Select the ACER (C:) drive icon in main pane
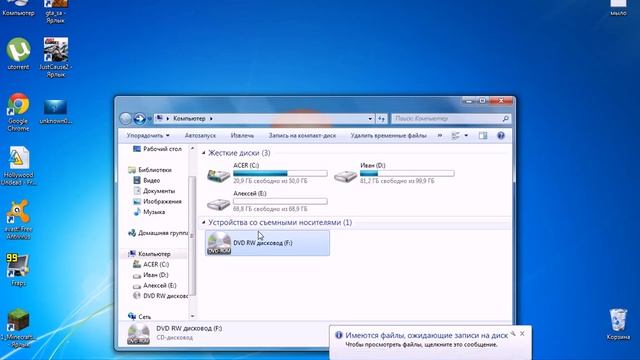The height and width of the screenshot is (360, 640). tap(218, 176)
